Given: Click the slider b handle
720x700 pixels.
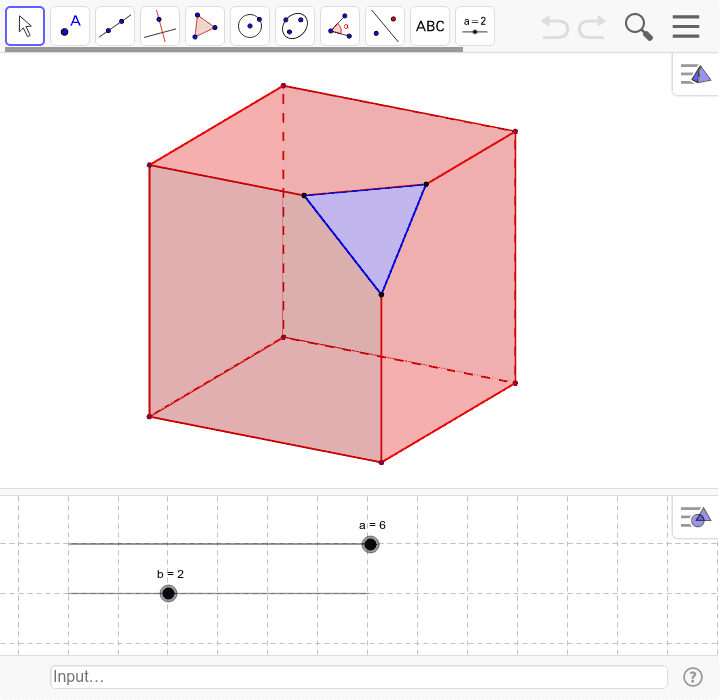Looking at the screenshot, I should point(169,593).
